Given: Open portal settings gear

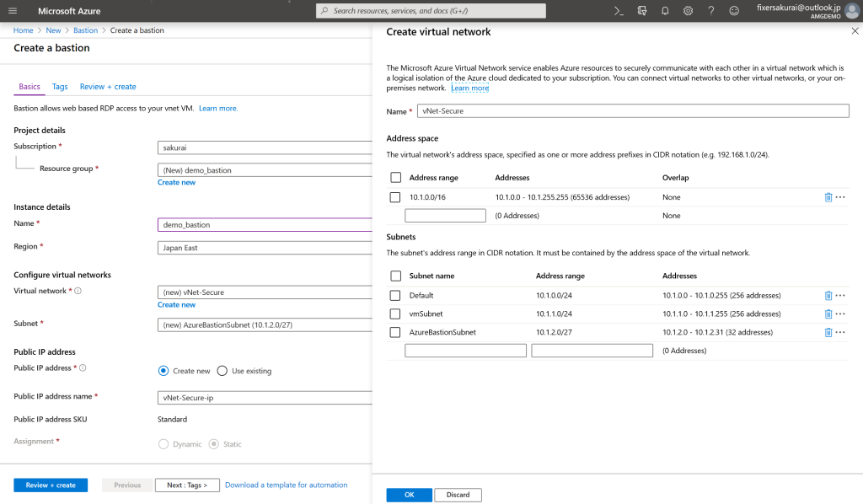Looking at the screenshot, I should 688,11.
